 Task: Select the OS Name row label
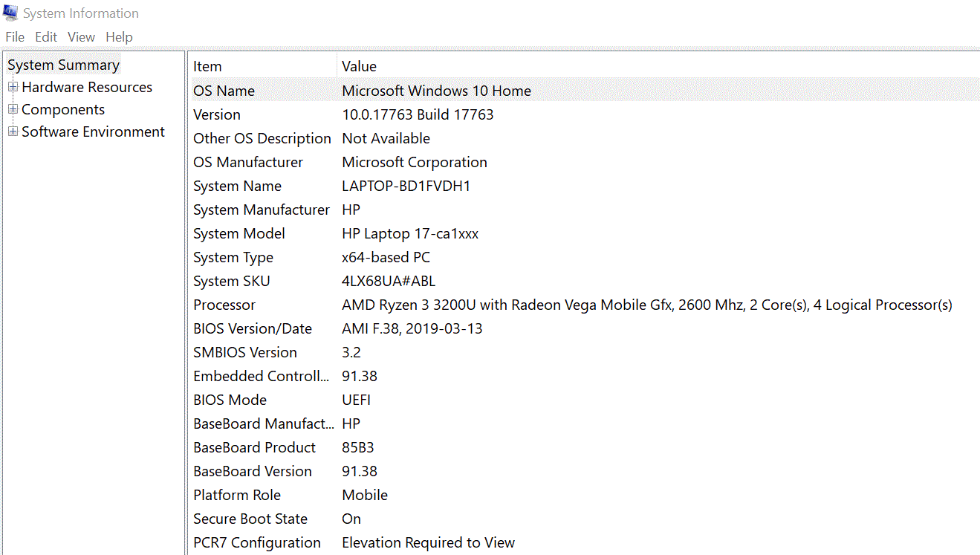tap(224, 91)
